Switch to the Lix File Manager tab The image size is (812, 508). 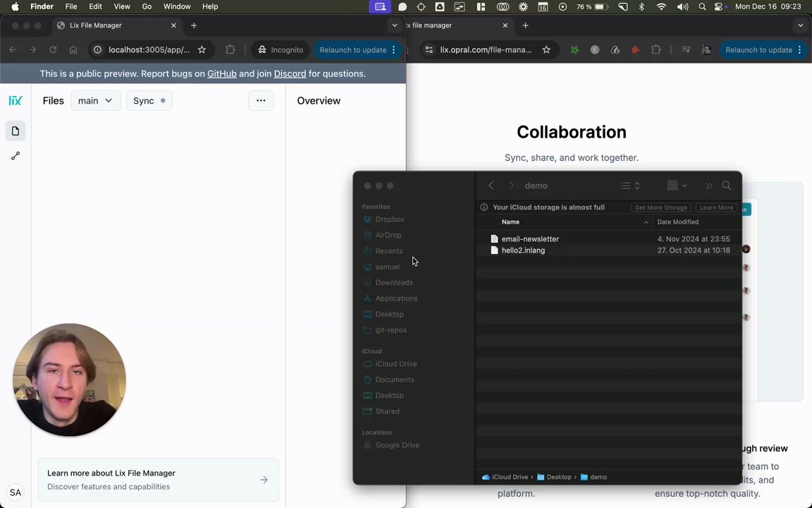(116, 25)
